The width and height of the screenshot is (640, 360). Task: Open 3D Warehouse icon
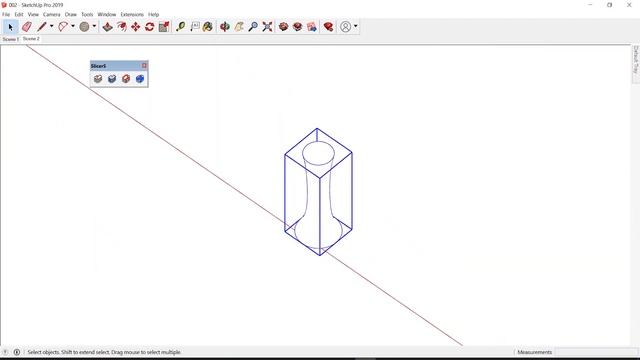pos(283,27)
